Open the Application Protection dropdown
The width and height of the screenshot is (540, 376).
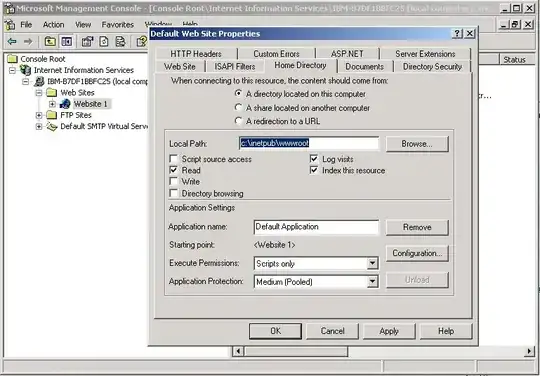[372, 282]
